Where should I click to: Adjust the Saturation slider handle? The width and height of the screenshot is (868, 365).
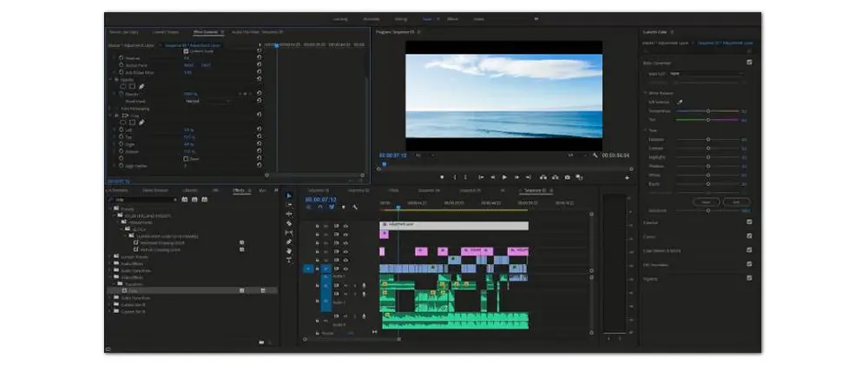tap(708, 210)
